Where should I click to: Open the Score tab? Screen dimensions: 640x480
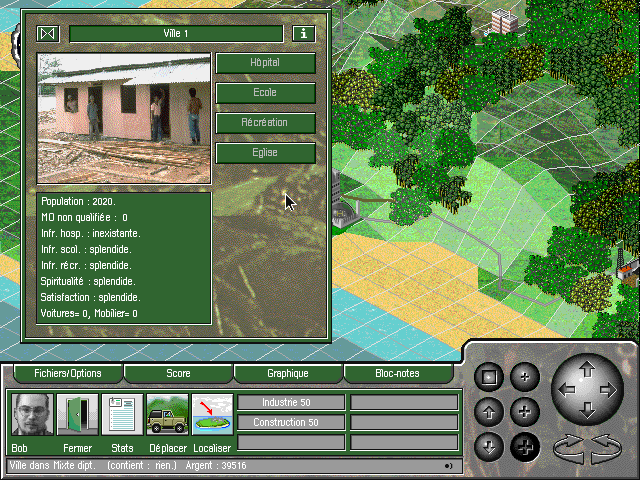click(x=178, y=373)
